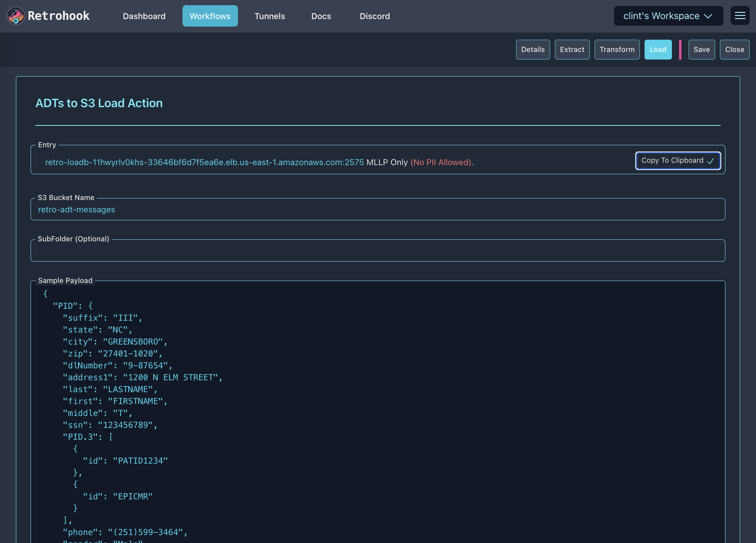Open the Tunnels page
The height and width of the screenshot is (543, 756).
coord(270,16)
